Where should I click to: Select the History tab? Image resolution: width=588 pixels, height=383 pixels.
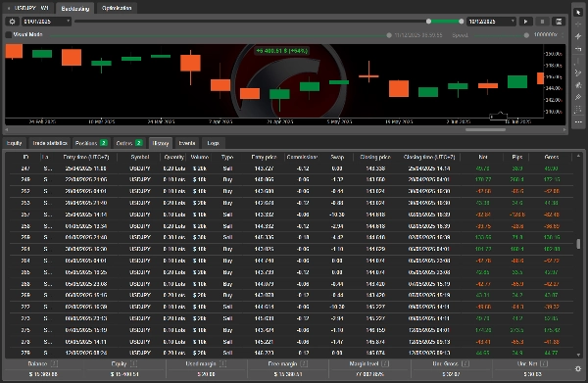point(161,143)
